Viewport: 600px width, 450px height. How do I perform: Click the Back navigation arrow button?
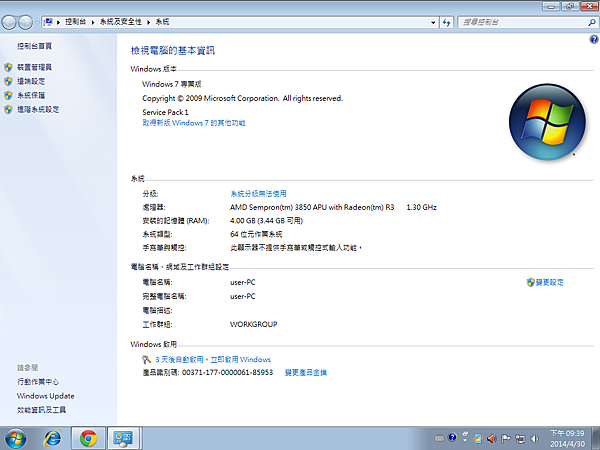pyautogui.click(x=9, y=23)
